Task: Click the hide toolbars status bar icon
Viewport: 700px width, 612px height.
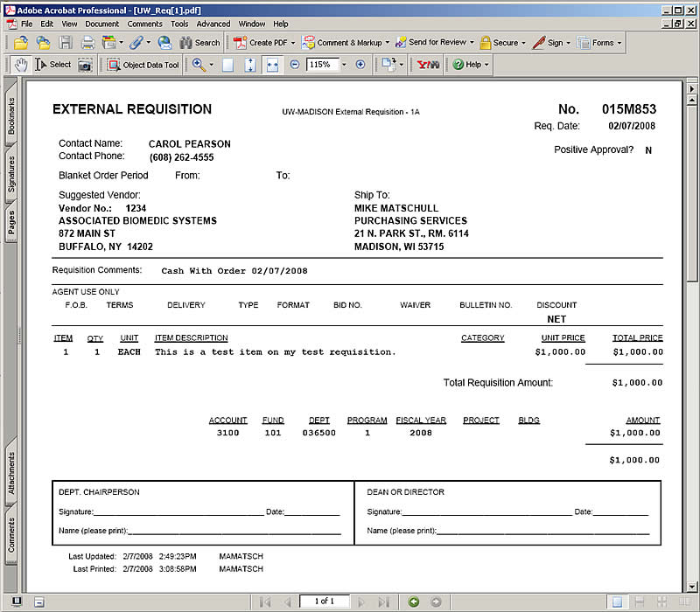Action: tap(39, 602)
